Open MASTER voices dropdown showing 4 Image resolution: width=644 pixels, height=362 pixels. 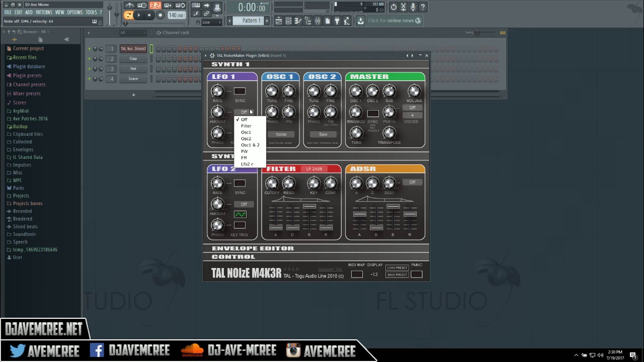[412, 115]
